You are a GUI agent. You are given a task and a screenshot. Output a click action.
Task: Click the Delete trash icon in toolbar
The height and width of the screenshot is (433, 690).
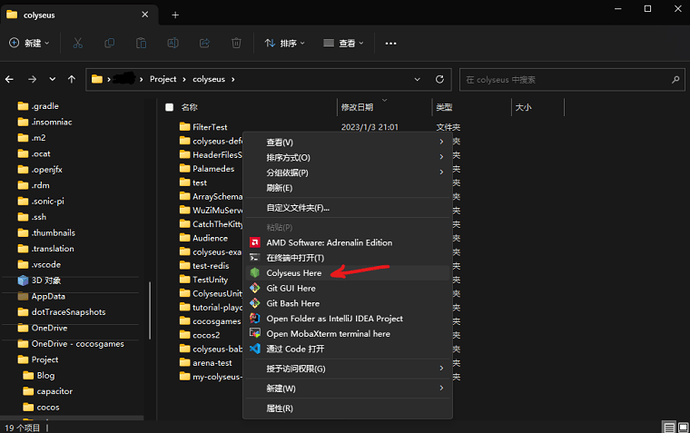(236, 43)
